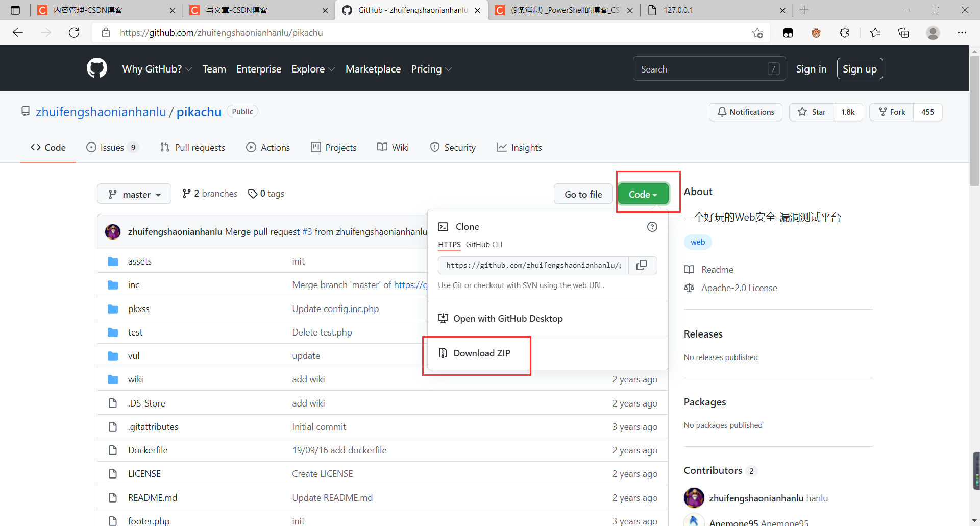Open the README.md file
Image resolution: width=980 pixels, height=526 pixels.
[x=153, y=497]
